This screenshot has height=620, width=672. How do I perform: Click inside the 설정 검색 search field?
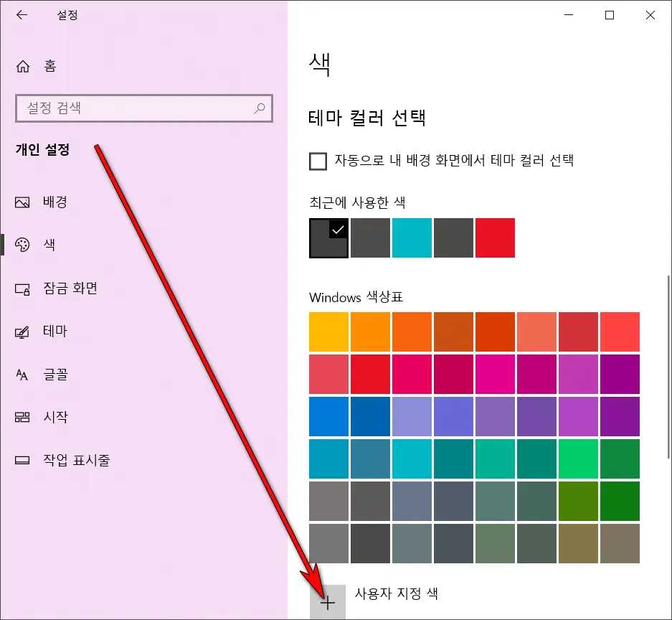[129, 108]
